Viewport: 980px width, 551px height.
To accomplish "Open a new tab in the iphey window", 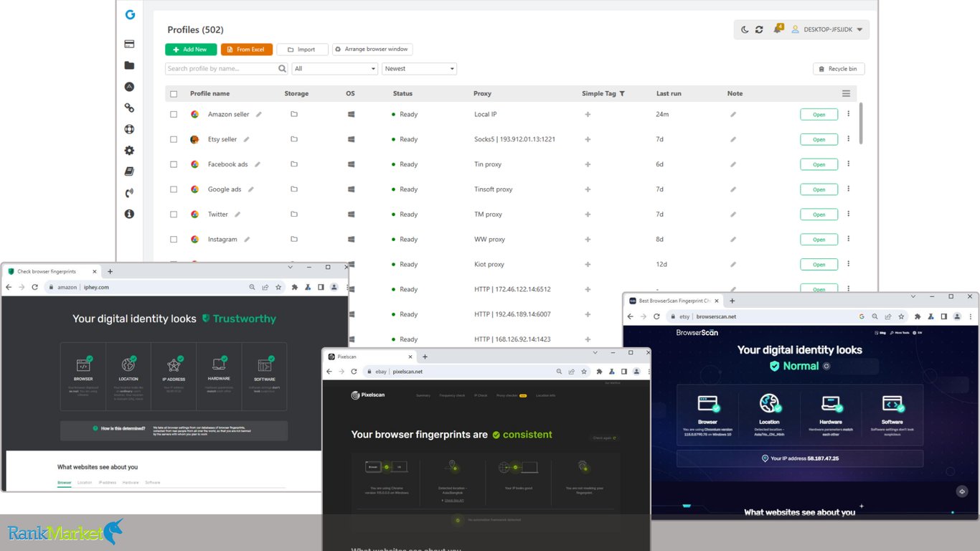I will tap(110, 272).
